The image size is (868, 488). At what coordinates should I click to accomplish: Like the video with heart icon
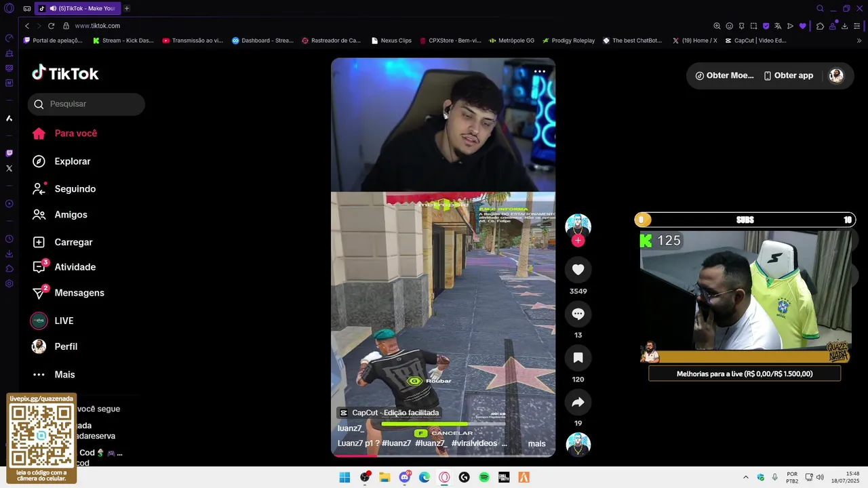[x=578, y=270]
